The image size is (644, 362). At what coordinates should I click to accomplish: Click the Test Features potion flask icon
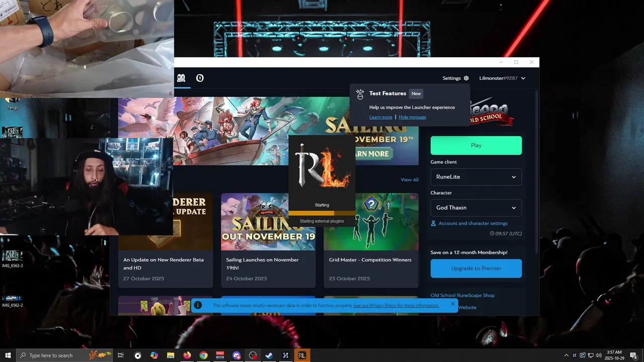pyautogui.click(x=360, y=94)
